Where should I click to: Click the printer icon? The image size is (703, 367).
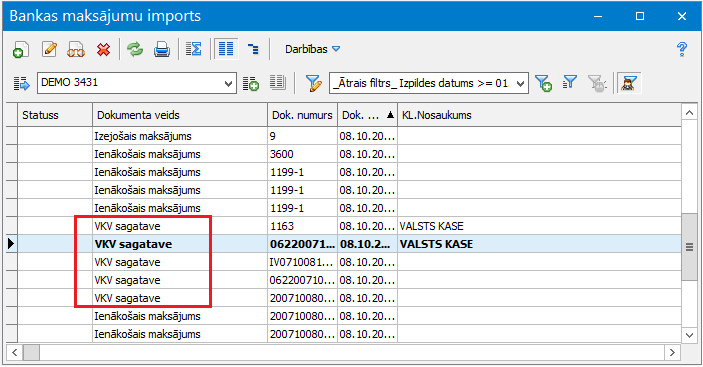162,49
